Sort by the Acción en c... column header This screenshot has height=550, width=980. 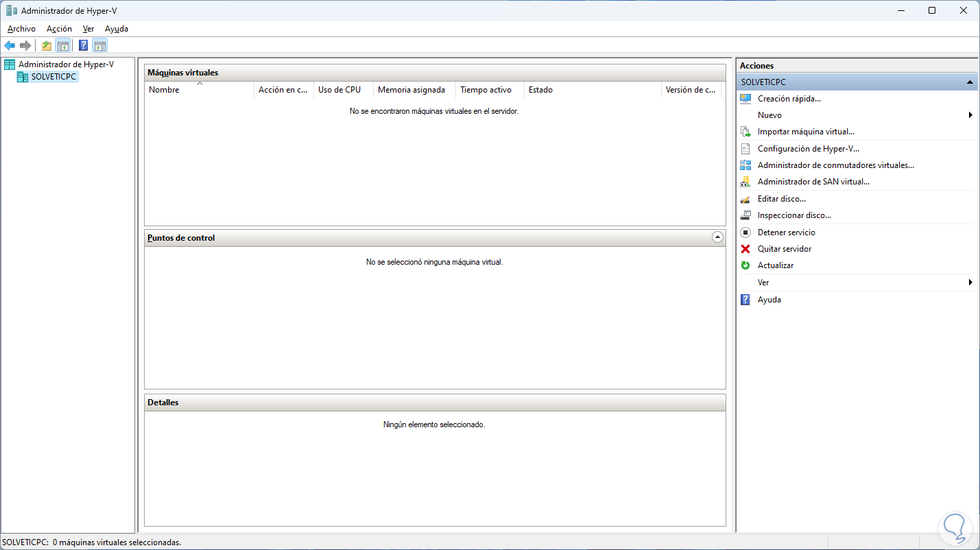pos(284,90)
